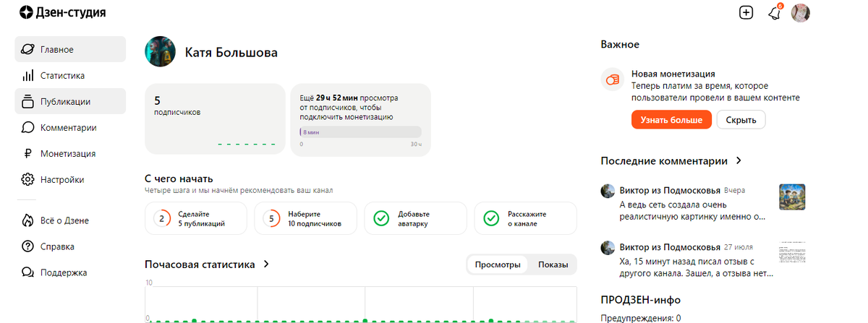Click the monetization watch-time card text

(x=349, y=106)
